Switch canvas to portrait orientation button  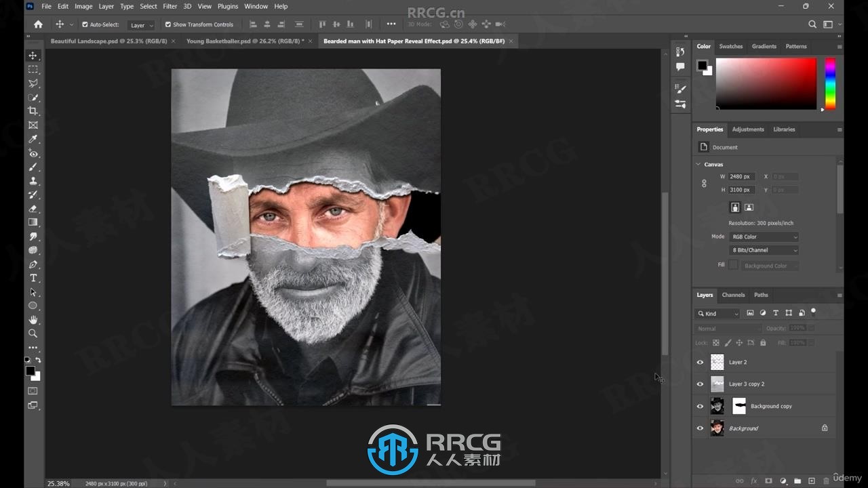735,207
